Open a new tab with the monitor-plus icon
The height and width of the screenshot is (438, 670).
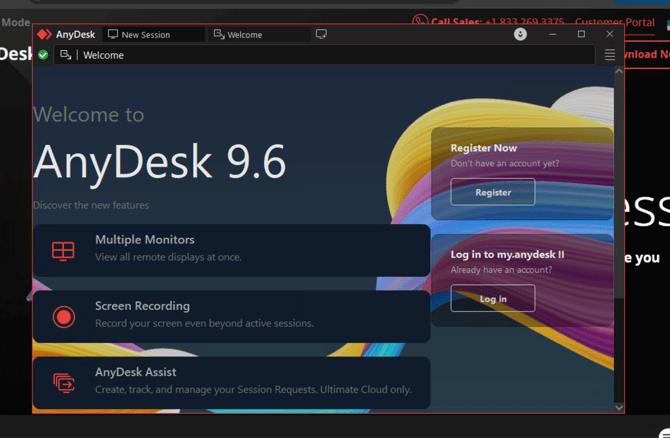(321, 34)
